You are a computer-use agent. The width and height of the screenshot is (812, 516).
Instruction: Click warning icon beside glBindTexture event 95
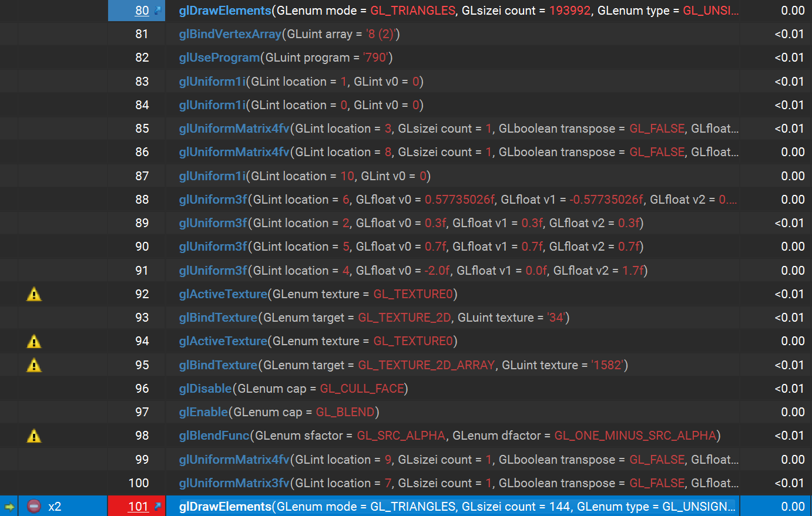(x=34, y=365)
